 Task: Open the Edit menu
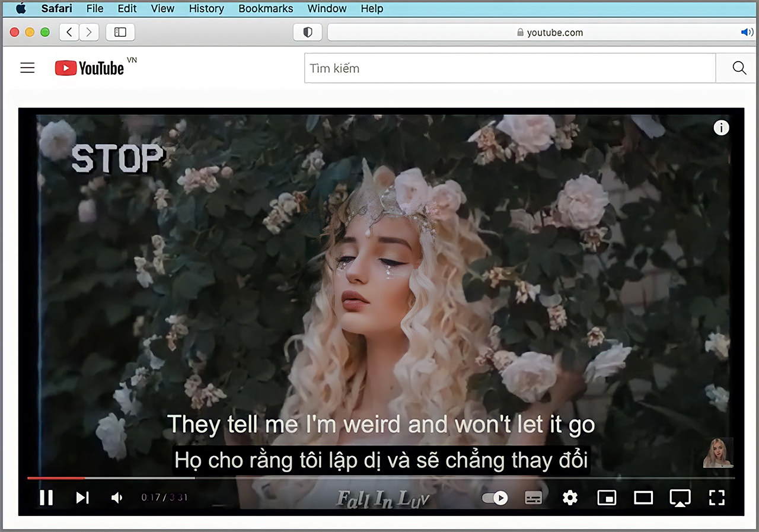[127, 8]
